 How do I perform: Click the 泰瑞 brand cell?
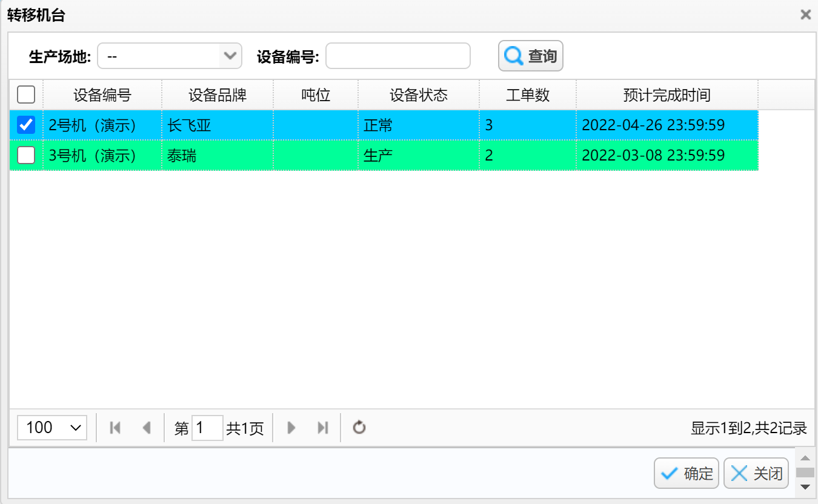point(218,156)
